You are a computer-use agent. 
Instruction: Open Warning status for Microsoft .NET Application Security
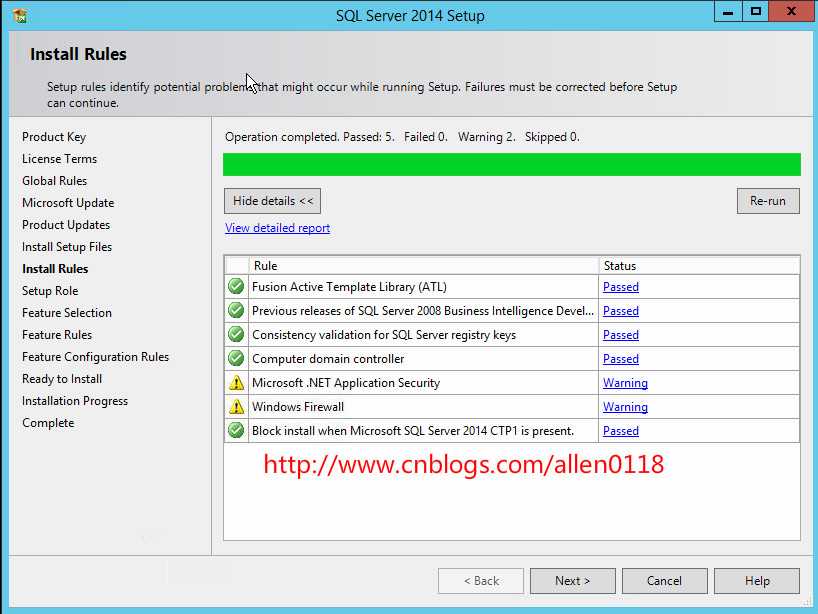click(625, 383)
